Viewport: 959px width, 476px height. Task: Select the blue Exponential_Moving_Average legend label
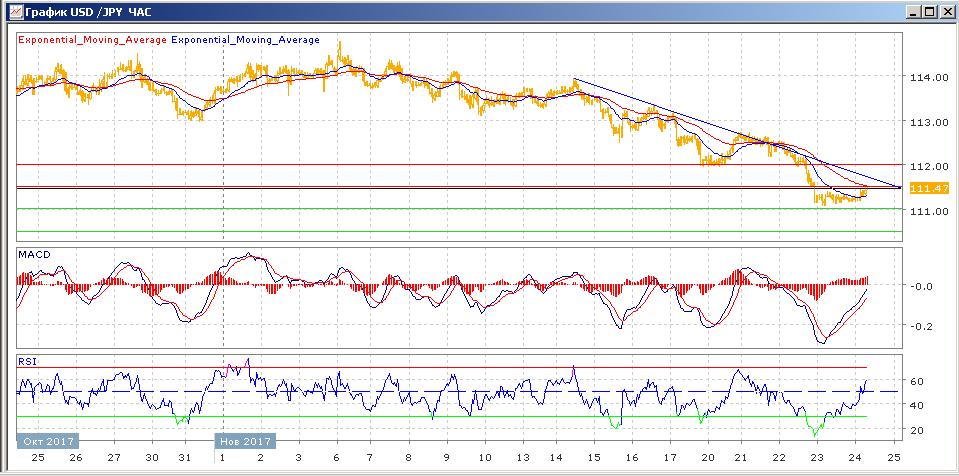pyautogui.click(x=246, y=40)
